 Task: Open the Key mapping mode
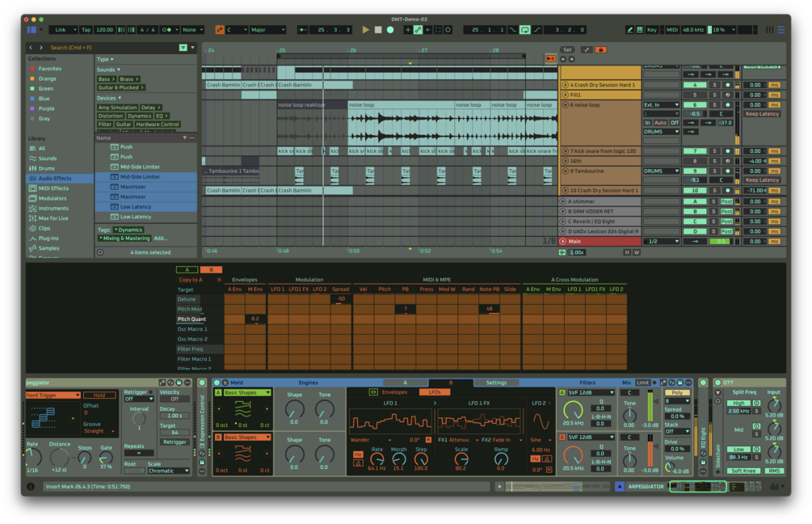652,30
